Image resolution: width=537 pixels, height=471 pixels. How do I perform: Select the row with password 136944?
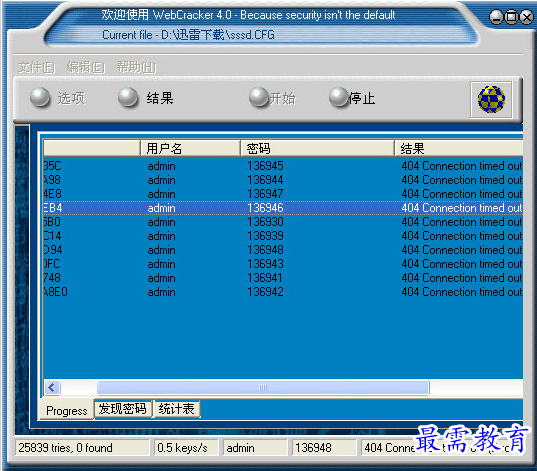pyautogui.click(x=283, y=180)
